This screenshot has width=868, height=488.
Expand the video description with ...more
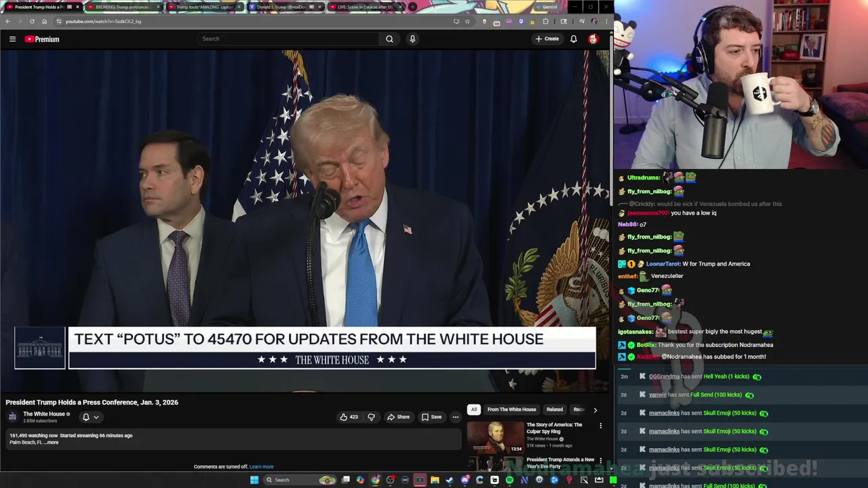52,443
